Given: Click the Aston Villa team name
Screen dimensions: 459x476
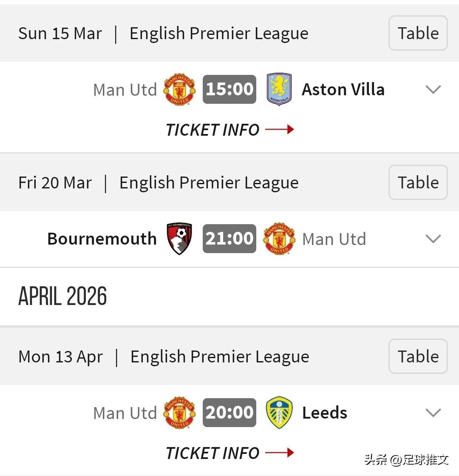Looking at the screenshot, I should 343,90.
